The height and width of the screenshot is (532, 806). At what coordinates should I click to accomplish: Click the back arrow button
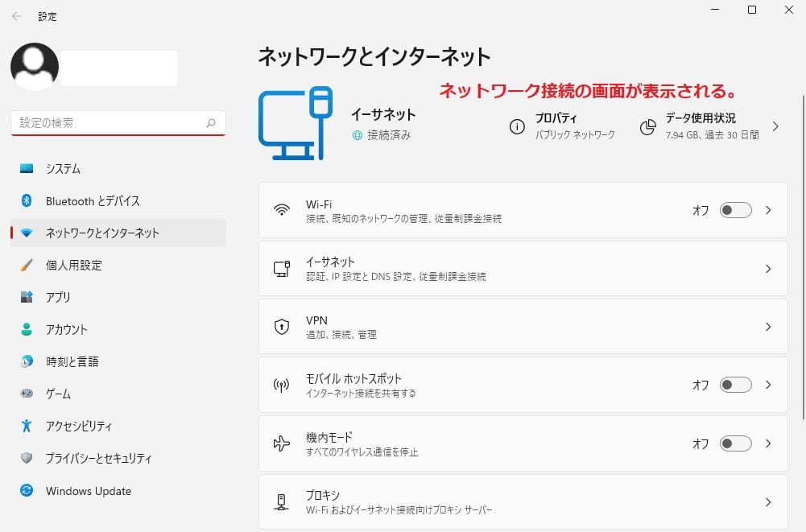pos(16,16)
